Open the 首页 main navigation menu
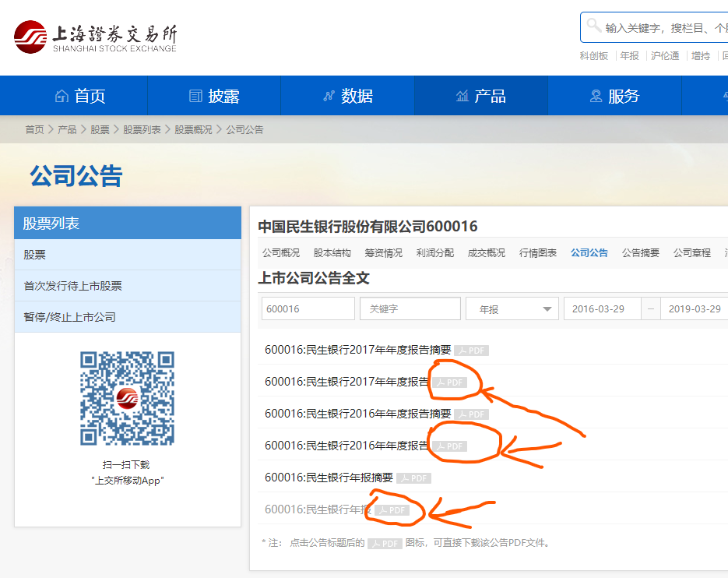The width and height of the screenshot is (728, 578). pos(74,96)
